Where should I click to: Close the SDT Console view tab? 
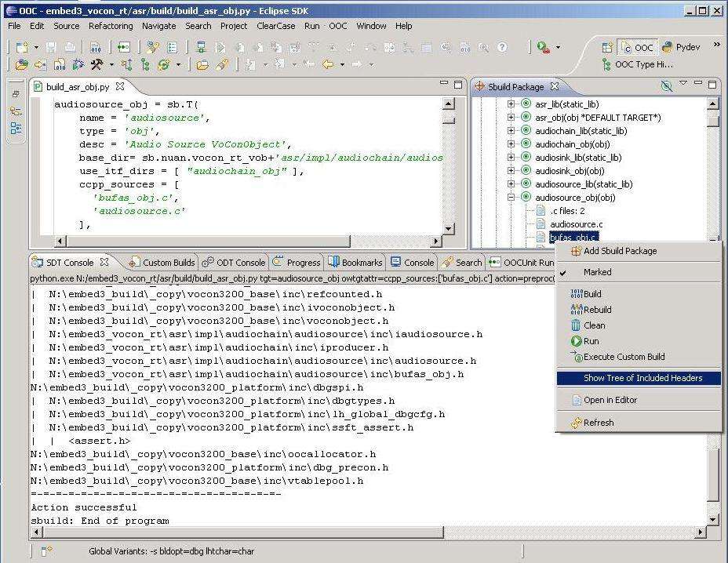click(104, 262)
